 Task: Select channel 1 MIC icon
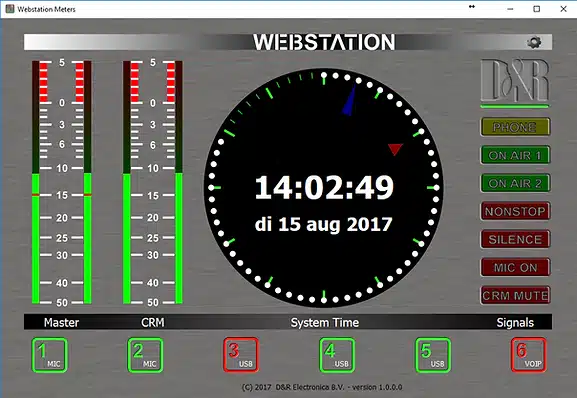(50, 355)
